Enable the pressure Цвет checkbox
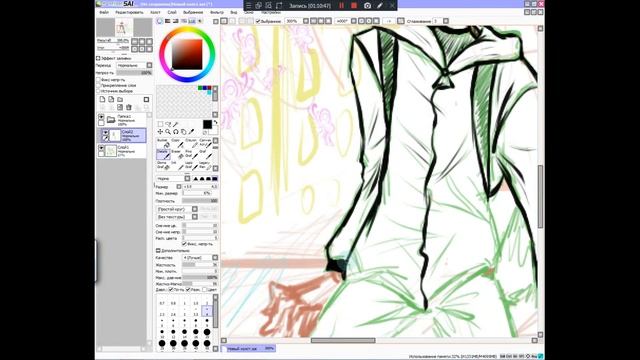 [x=204, y=289]
